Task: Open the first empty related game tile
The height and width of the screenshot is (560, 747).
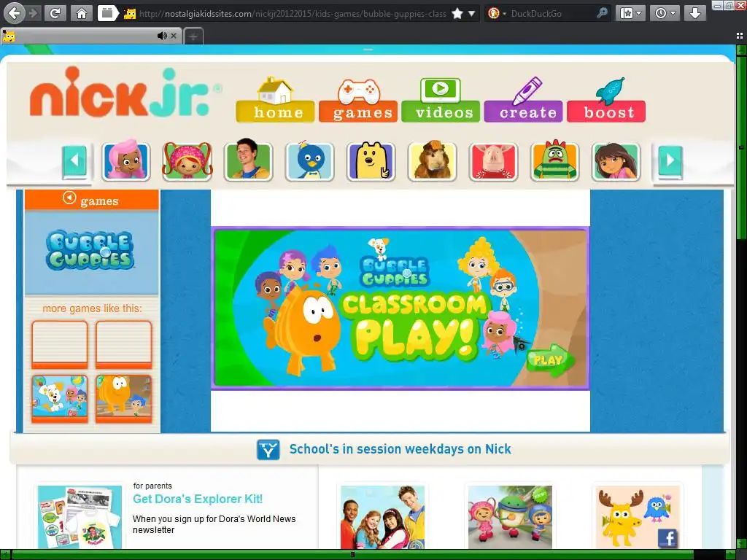Action: [x=60, y=345]
